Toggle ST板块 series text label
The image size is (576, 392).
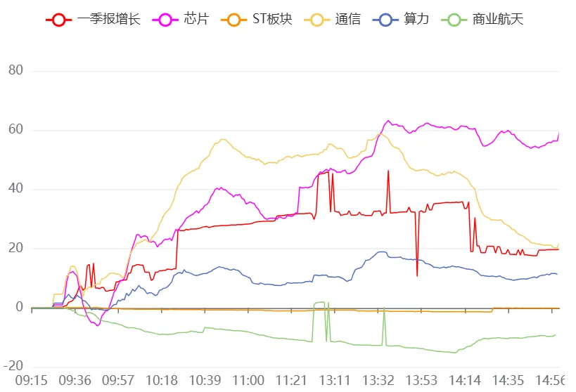coord(272,19)
